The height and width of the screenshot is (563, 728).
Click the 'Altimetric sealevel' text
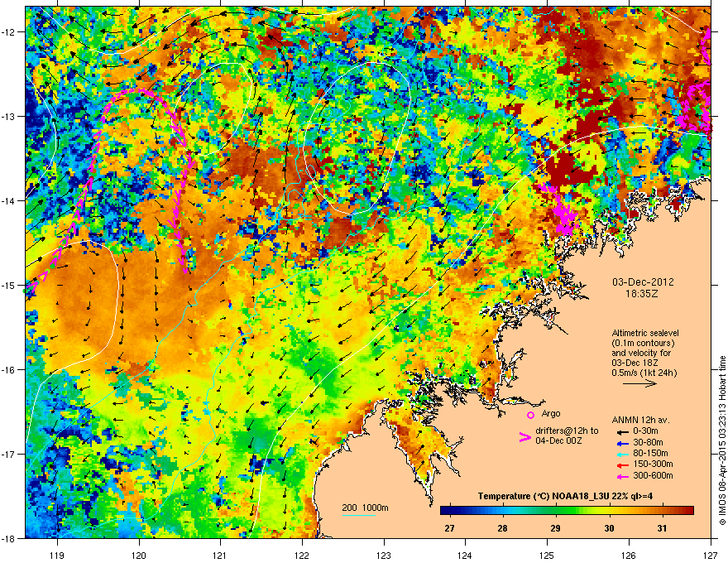point(645,333)
